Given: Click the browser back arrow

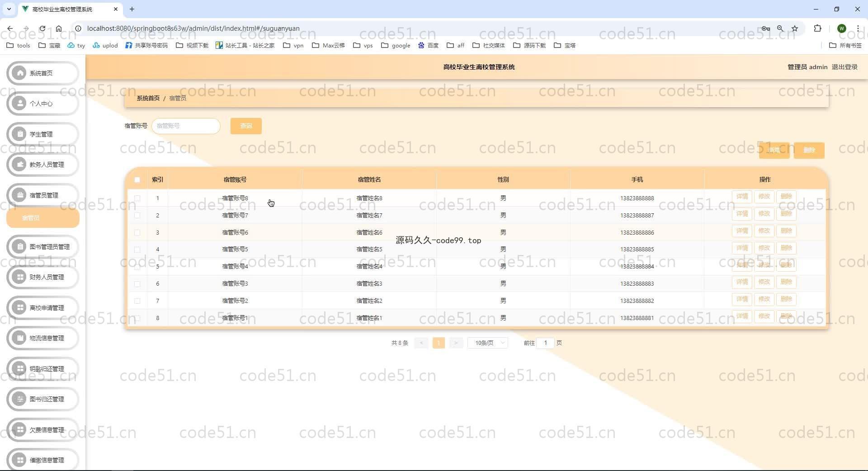Looking at the screenshot, I should (10, 28).
